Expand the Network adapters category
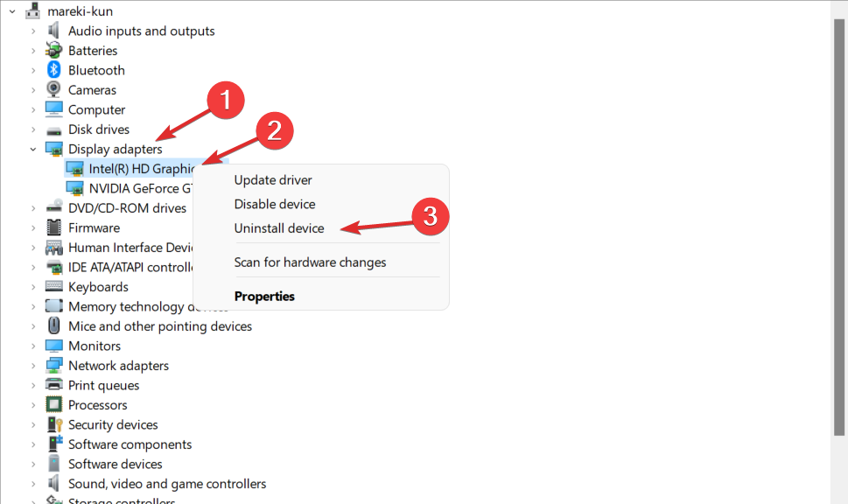 (x=33, y=366)
